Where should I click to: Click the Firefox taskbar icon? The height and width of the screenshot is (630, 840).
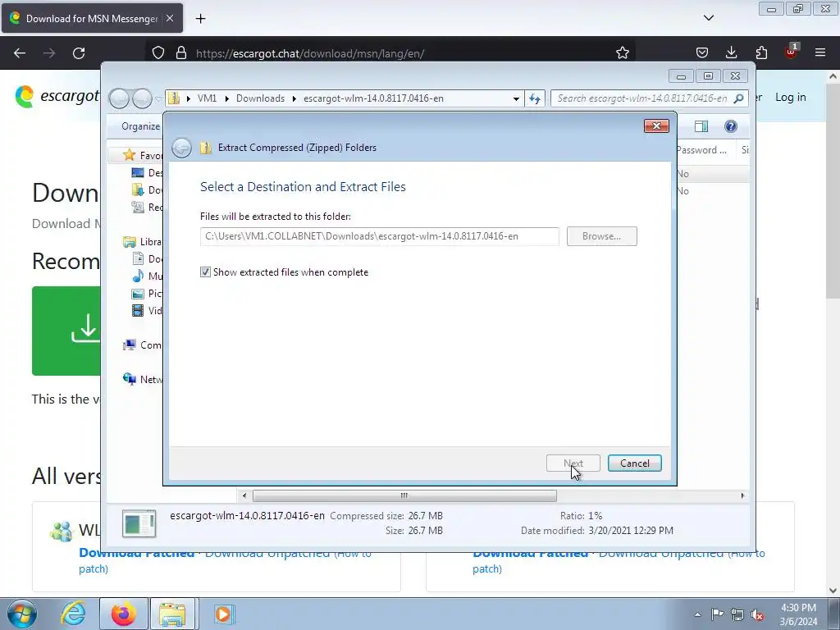[123, 614]
